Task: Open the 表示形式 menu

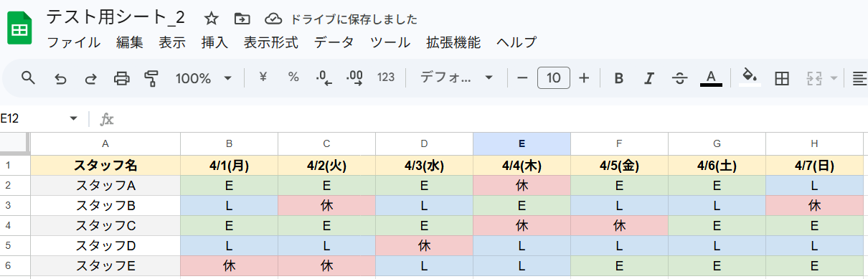Action: [x=270, y=42]
